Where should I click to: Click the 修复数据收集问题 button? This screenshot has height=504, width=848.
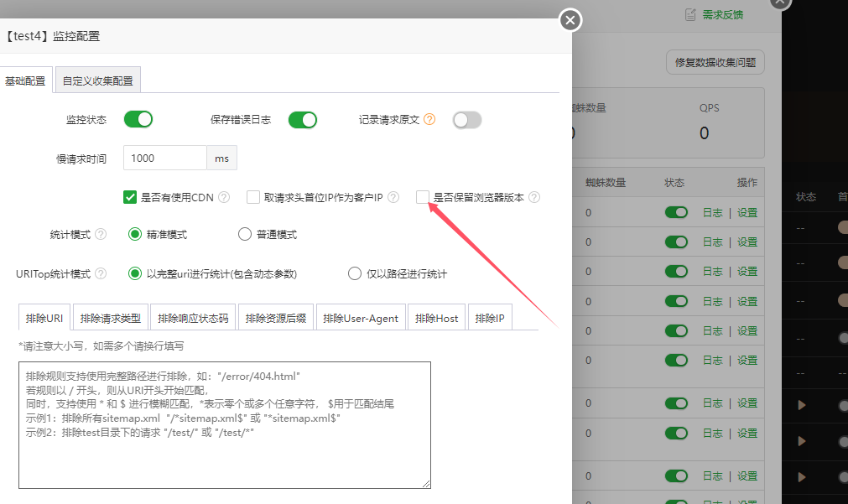click(x=715, y=62)
